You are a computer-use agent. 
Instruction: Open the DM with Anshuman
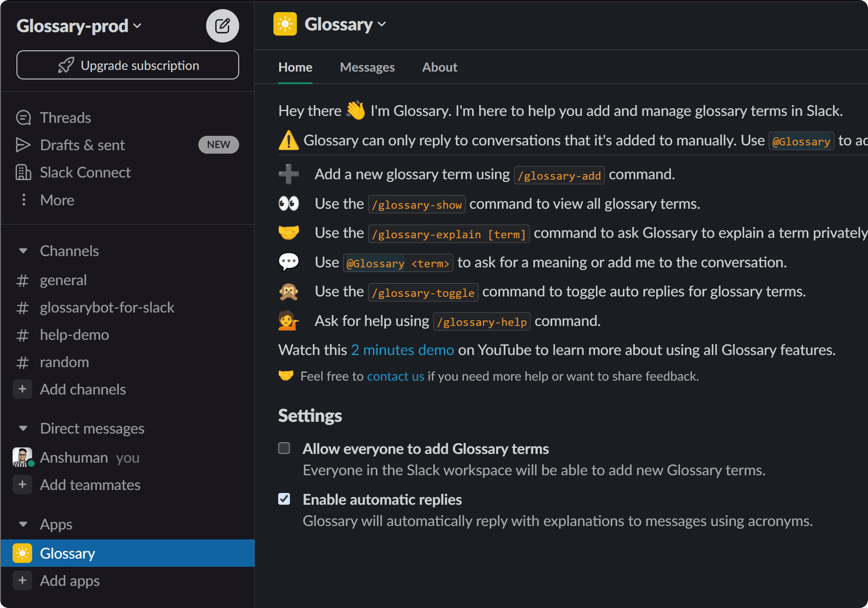(x=74, y=457)
